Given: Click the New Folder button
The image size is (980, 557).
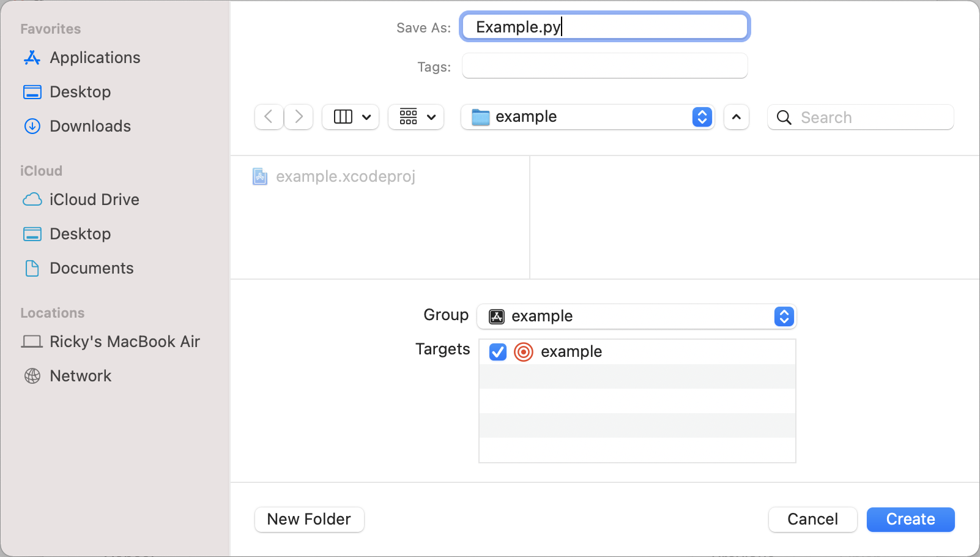Looking at the screenshot, I should 309,519.
